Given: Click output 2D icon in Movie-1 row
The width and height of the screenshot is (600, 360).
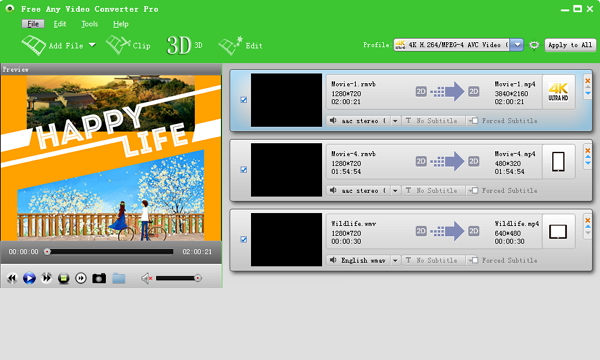Looking at the screenshot, I should 474,91.
